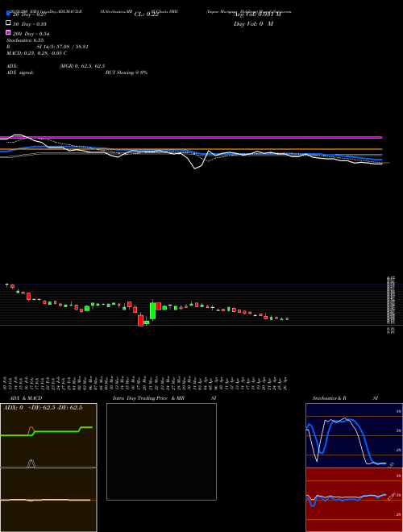The width and height of the screenshot is (403, 532).
Task: Click the 'Intra Day Trading Price & MR' panel title
Action: point(148,398)
